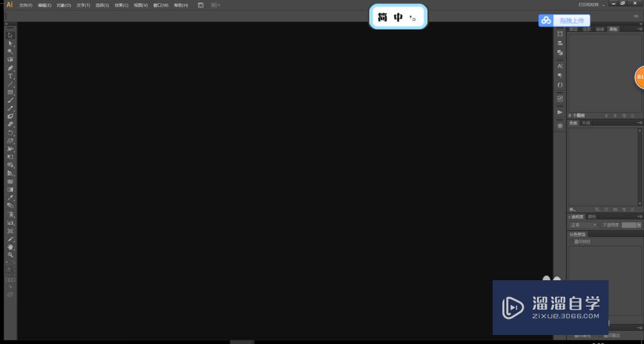Open the Character panel icon
Screen dimensions: 644x344
(560, 66)
